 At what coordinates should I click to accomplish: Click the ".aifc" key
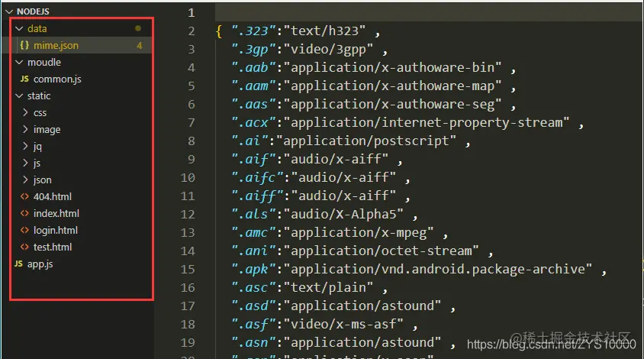click(x=257, y=178)
